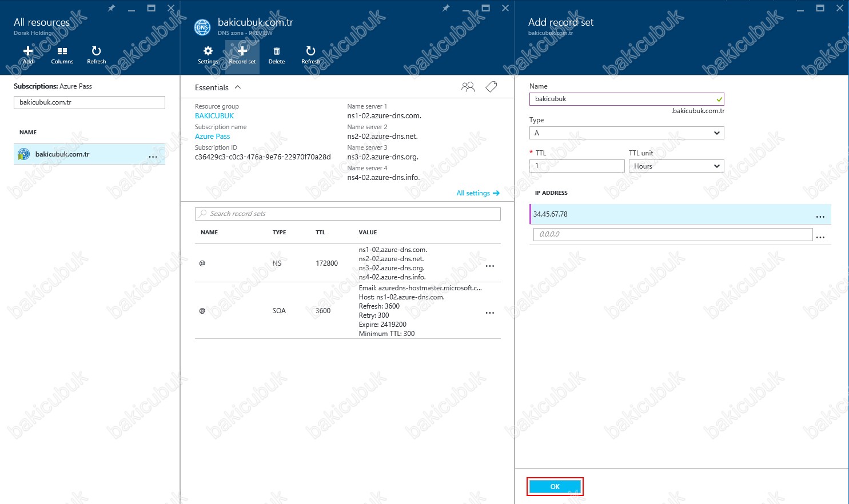Click the TTL value 3600
This screenshot has width=849, height=504.
click(x=323, y=310)
